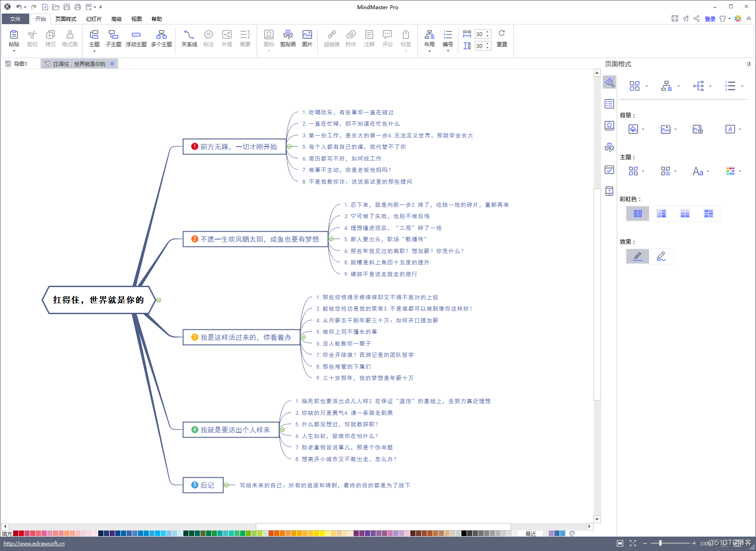
Task: Click the fit-to-page icon in status bar
Action: tap(620, 543)
